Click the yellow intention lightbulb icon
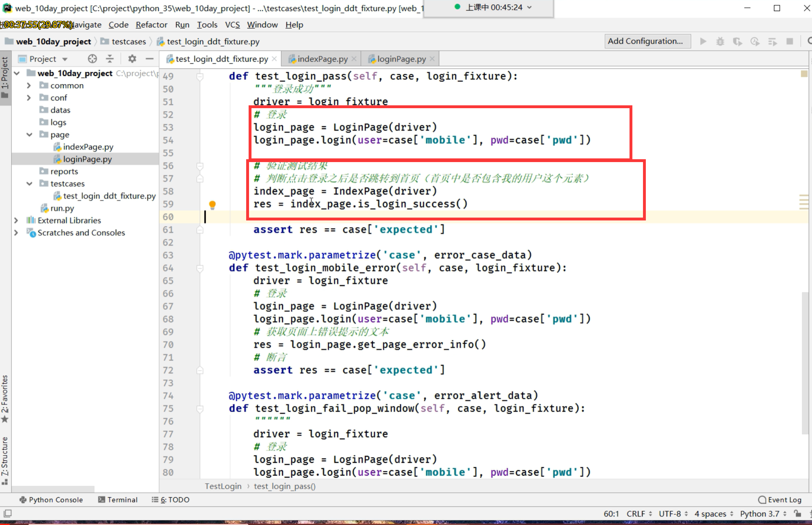This screenshot has width=812, height=525. (212, 204)
